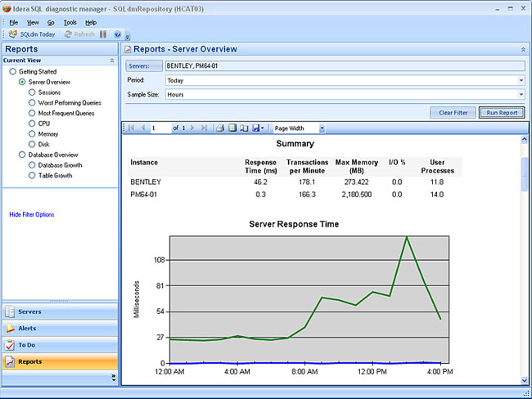Select the Disk report

tap(32, 144)
